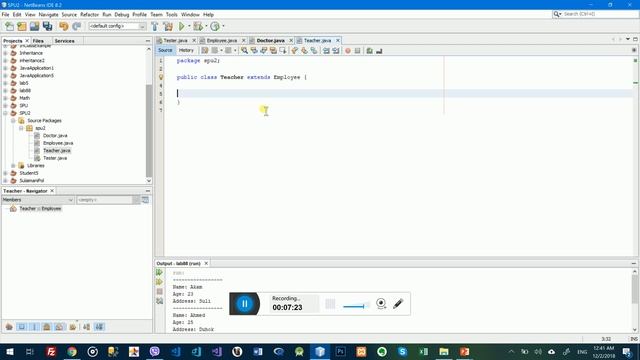Click the Find Selection magnifier icon
Image resolution: width=640 pixels, height=360 pixels.
(x=244, y=51)
